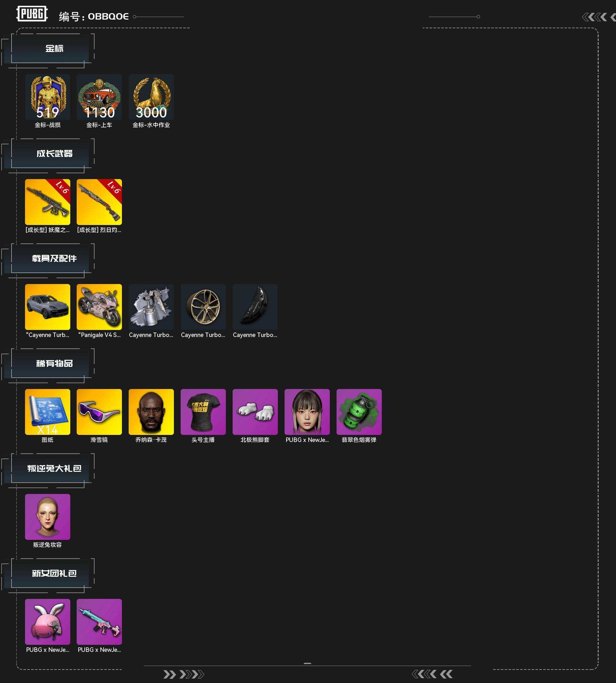616x683 pixels.
Task: Click the 乔纳森·卡茂 face item
Action: click(151, 412)
